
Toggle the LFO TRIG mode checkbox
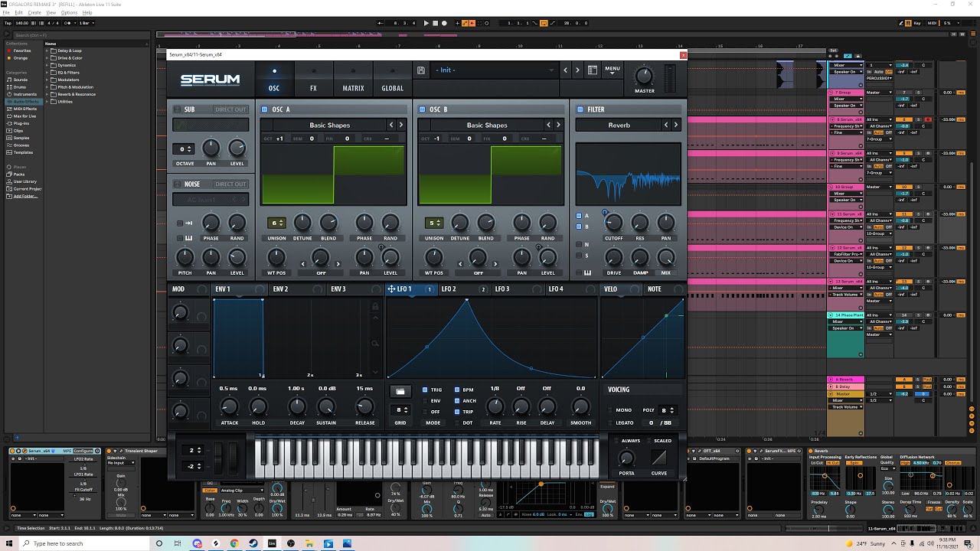click(x=426, y=390)
